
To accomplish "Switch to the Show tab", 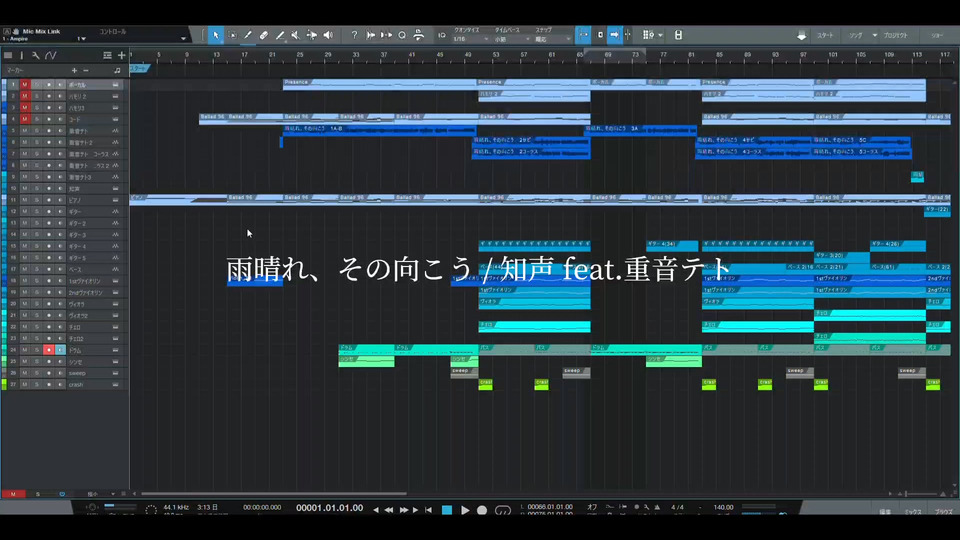I will click(937, 36).
